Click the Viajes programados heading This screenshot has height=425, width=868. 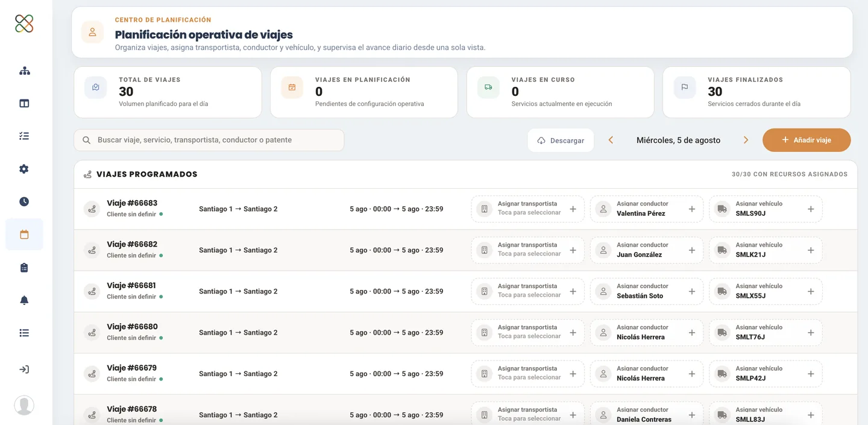147,174
